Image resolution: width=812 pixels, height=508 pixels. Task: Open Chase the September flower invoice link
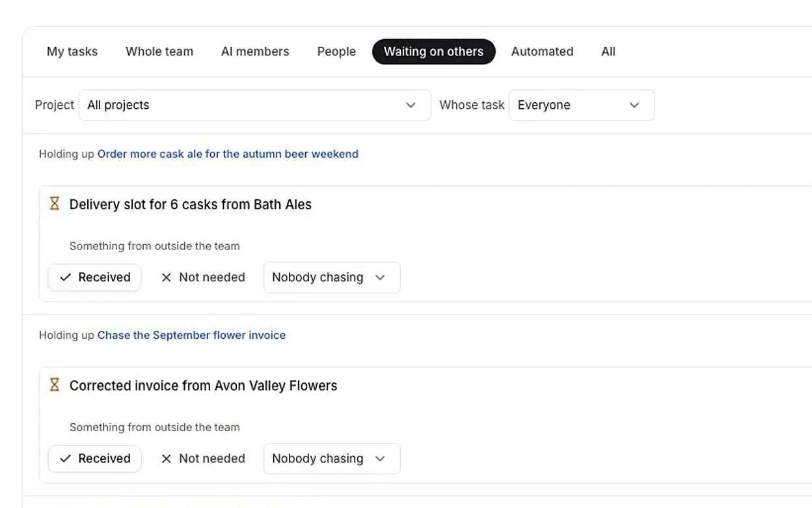[x=191, y=335]
